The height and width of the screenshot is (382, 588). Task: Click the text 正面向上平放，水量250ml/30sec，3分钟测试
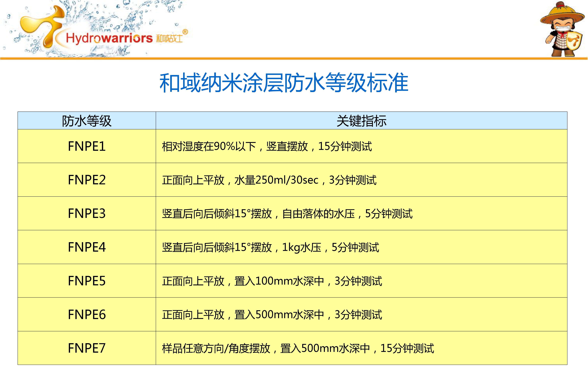click(269, 180)
